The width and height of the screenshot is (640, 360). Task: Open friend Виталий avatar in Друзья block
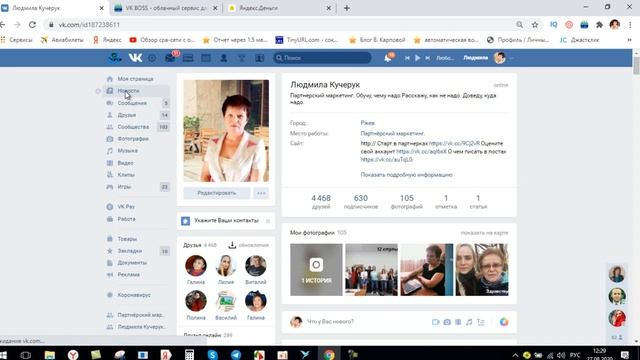(256, 266)
